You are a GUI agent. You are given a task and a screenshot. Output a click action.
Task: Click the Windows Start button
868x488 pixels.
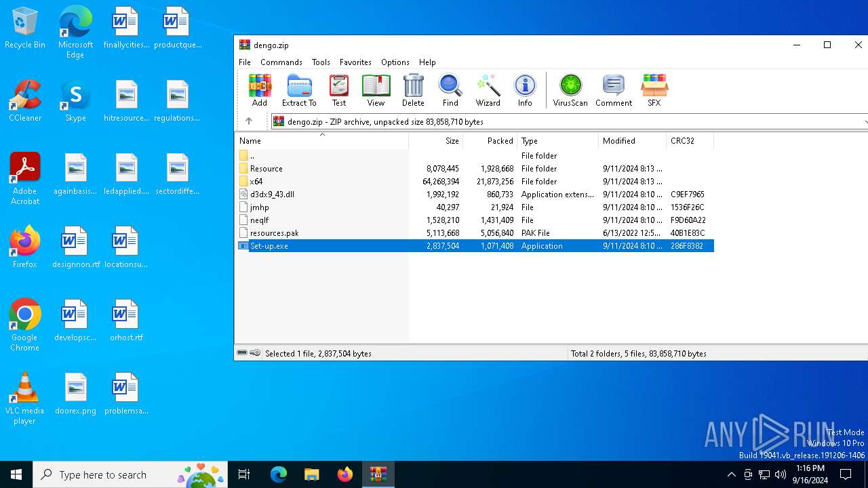click(16, 474)
